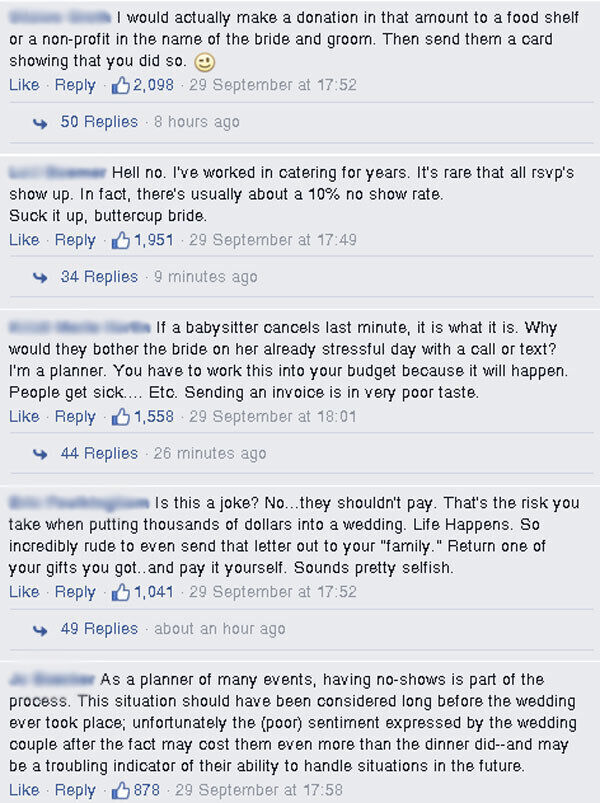Expand the 50 Replies thread
600x803 pixels.
98,122
